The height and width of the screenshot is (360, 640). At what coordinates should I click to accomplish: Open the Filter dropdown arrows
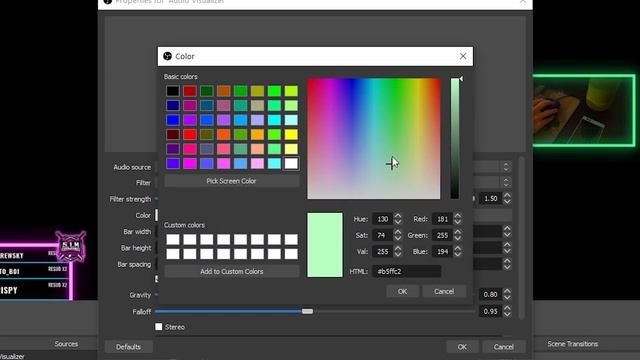tap(506, 182)
